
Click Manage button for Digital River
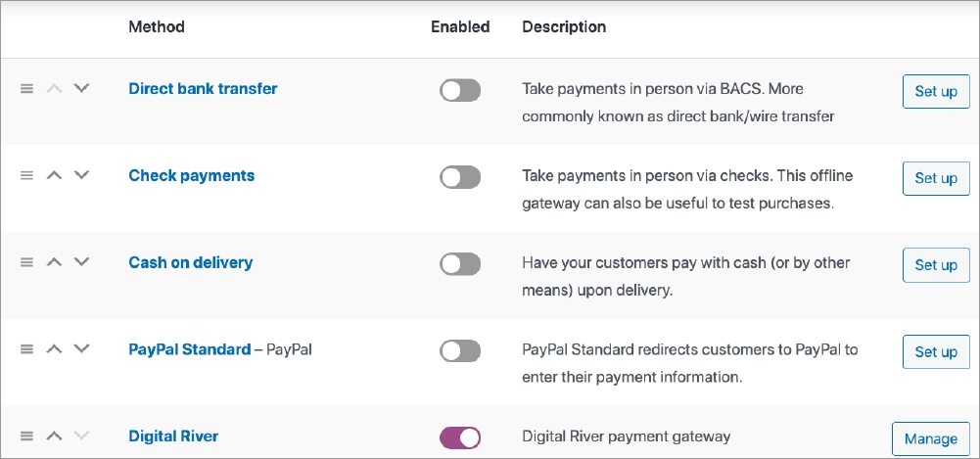point(930,439)
